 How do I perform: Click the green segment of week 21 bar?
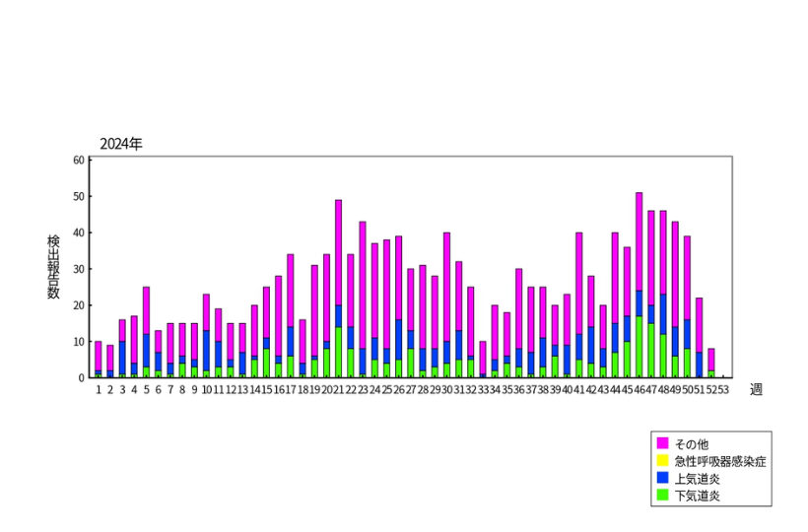pos(338,352)
